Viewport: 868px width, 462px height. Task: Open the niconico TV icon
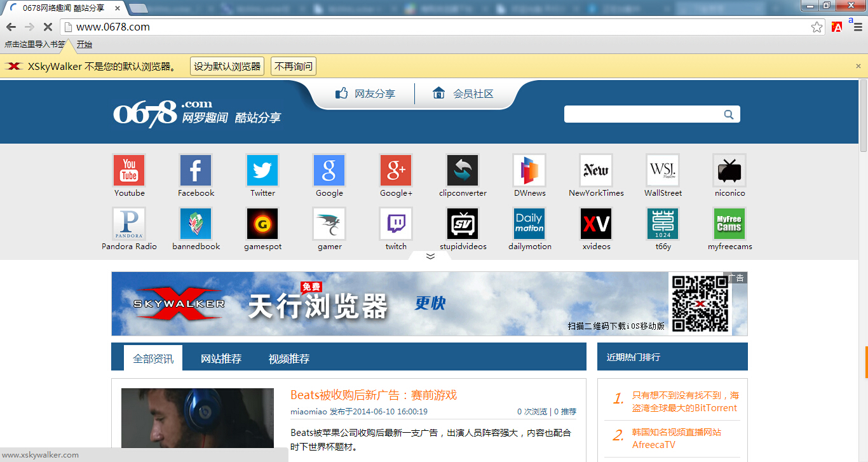pos(729,170)
